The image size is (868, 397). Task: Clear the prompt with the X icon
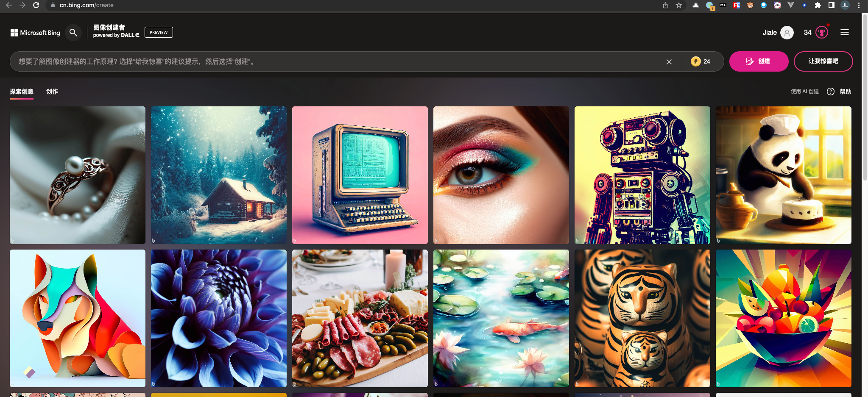tap(669, 62)
